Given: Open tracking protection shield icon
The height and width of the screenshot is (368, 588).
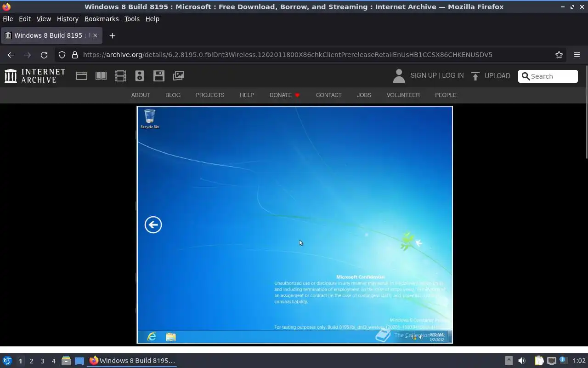Looking at the screenshot, I should [62, 55].
